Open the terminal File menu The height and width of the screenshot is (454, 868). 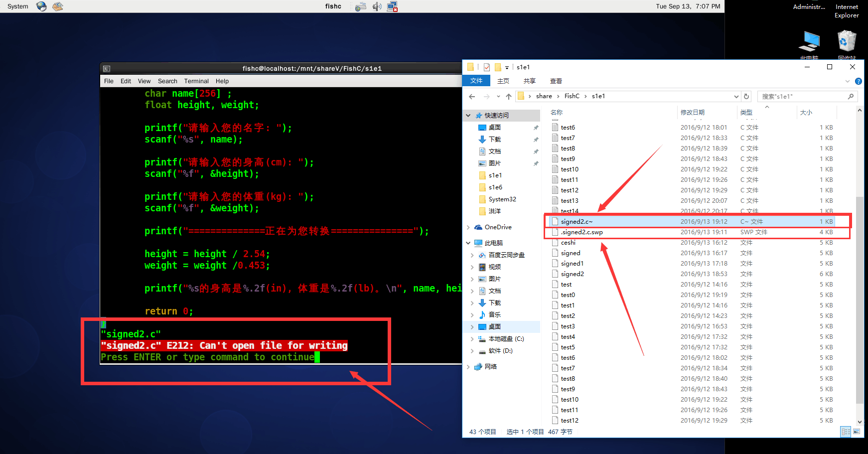pyautogui.click(x=109, y=81)
